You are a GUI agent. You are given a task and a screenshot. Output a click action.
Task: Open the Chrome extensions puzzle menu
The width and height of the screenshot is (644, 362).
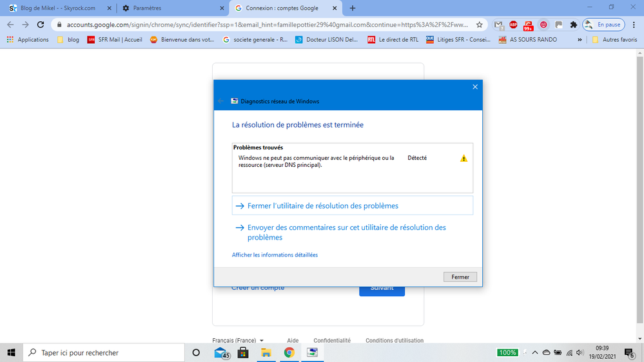tap(573, 25)
